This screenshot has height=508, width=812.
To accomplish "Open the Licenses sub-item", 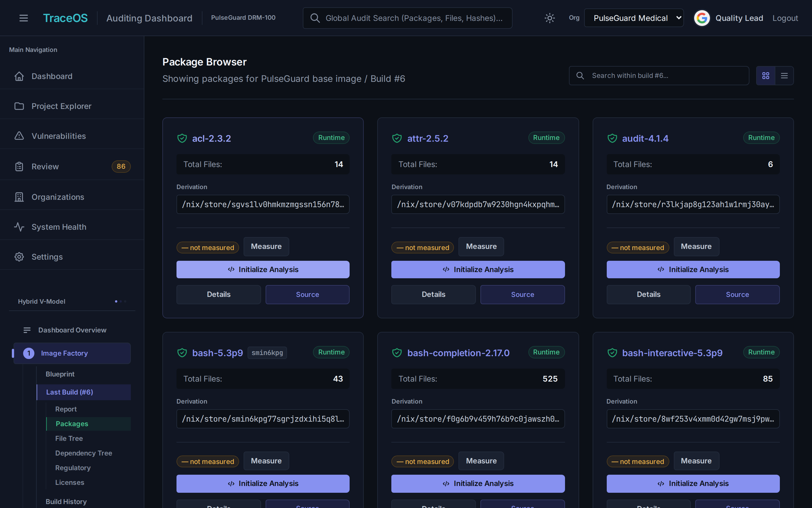I will 69,483.
